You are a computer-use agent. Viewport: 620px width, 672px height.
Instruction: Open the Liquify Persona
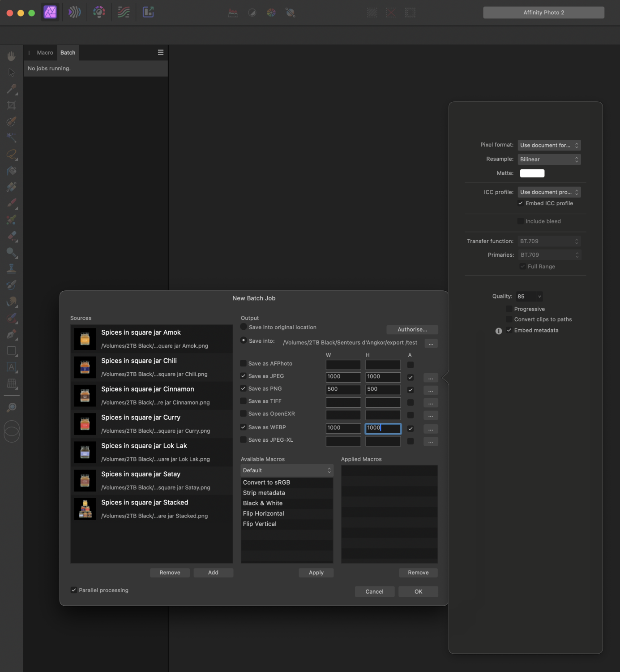point(75,13)
